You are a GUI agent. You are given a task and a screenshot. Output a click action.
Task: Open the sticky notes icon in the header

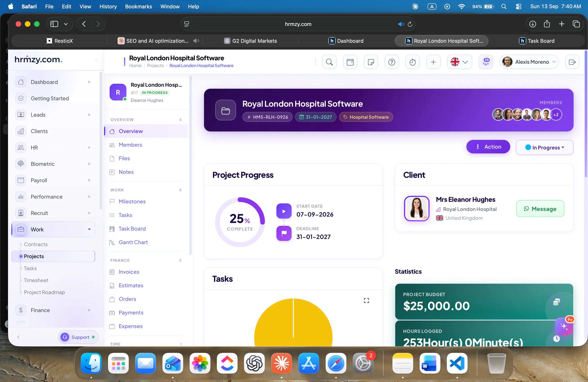tap(371, 62)
